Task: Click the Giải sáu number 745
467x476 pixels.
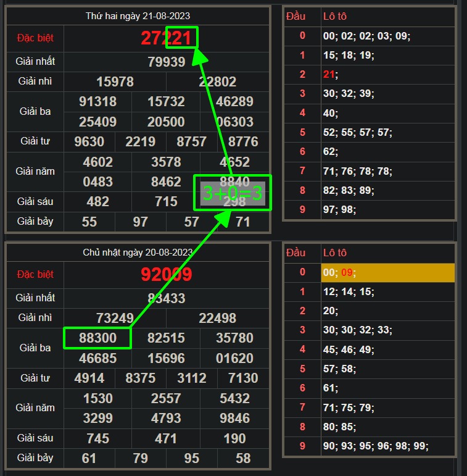Action: tap(98, 438)
